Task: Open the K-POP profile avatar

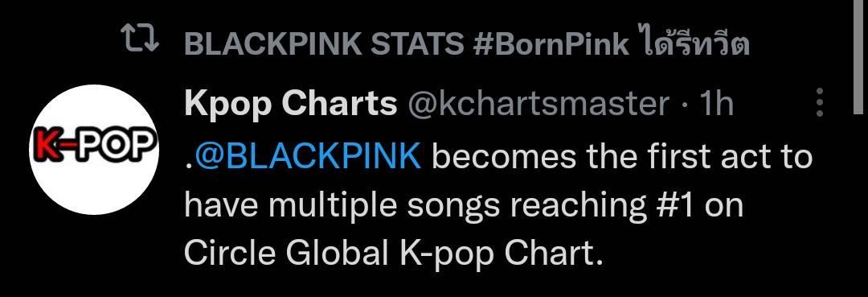Action: 94,150
